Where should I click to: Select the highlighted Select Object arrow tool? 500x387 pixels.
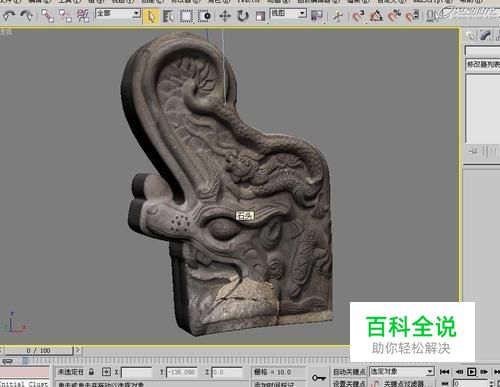point(151,16)
